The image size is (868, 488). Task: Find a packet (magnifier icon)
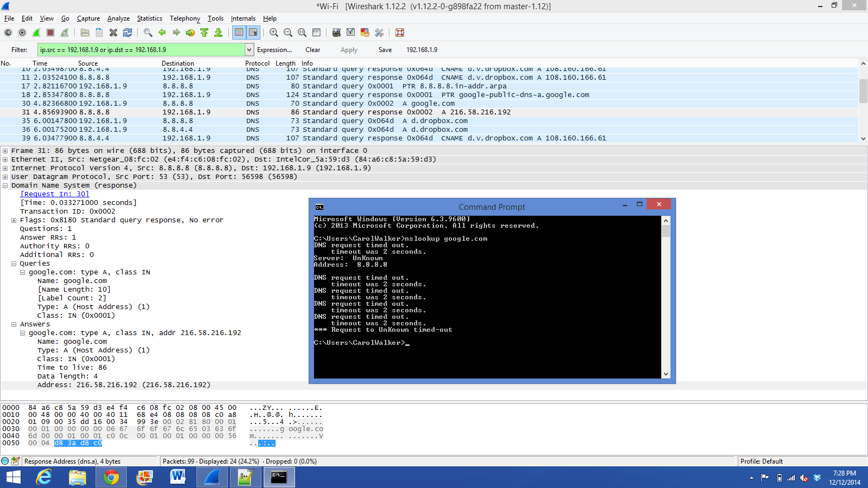click(x=148, y=33)
